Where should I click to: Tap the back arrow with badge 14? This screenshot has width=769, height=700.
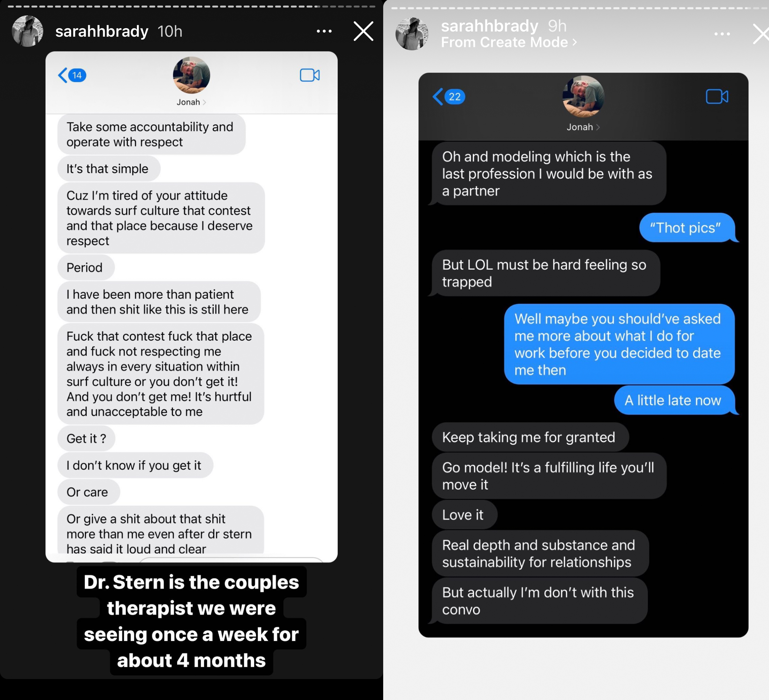72,75
